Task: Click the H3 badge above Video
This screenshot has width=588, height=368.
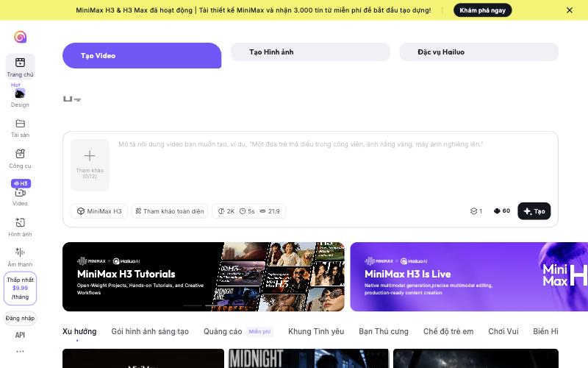Action: [x=21, y=183]
